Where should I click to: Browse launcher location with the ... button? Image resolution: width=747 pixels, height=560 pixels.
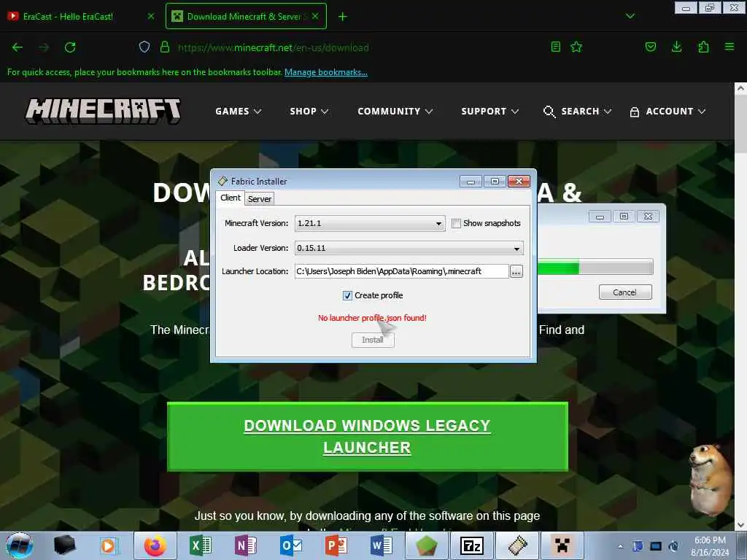pyautogui.click(x=516, y=271)
